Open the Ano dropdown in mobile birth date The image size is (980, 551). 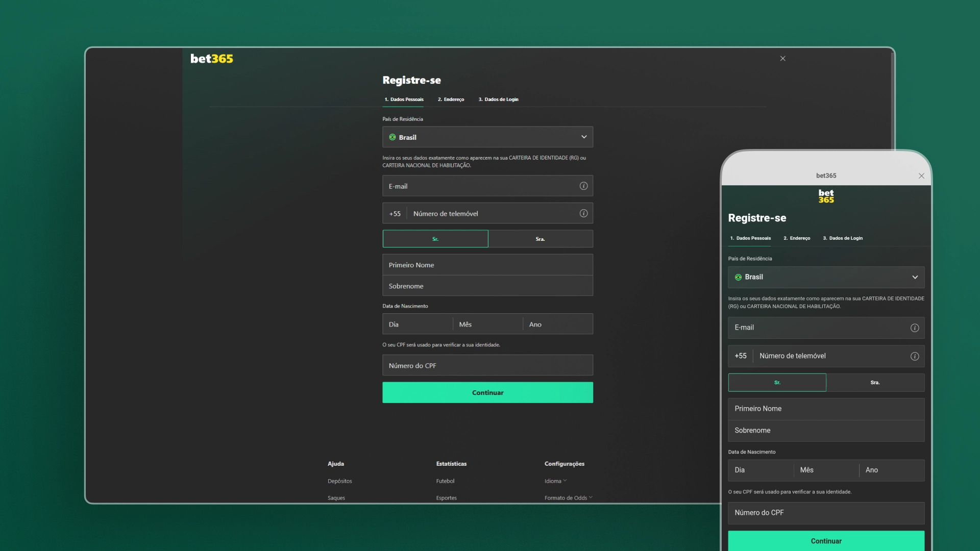click(x=892, y=470)
